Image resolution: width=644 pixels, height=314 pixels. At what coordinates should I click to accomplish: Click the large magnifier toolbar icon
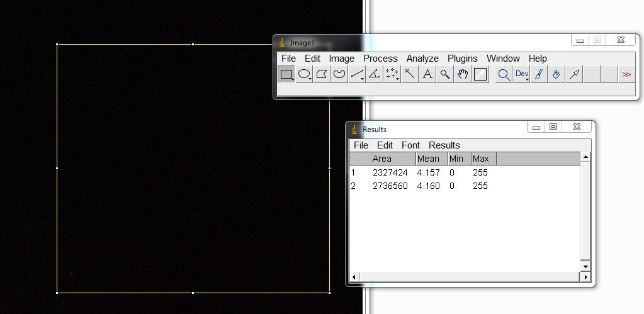click(x=504, y=74)
